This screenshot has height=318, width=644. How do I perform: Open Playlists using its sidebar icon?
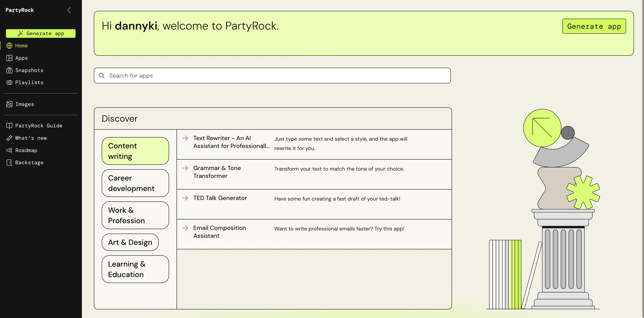pos(9,82)
